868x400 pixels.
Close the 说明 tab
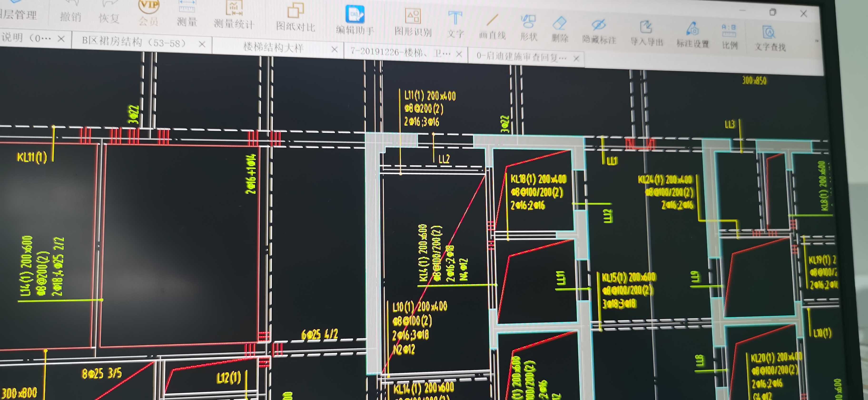pos(61,39)
